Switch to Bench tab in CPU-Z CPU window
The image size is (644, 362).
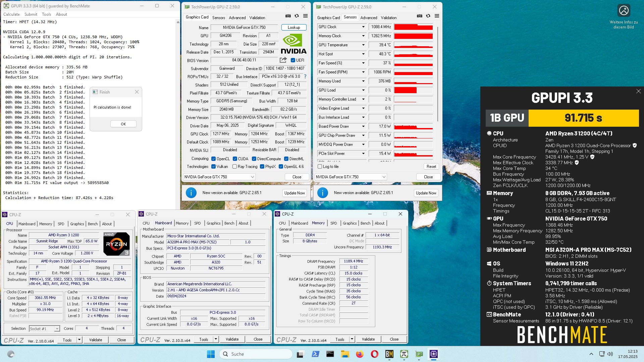pyautogui.click(x=93, y=224)
